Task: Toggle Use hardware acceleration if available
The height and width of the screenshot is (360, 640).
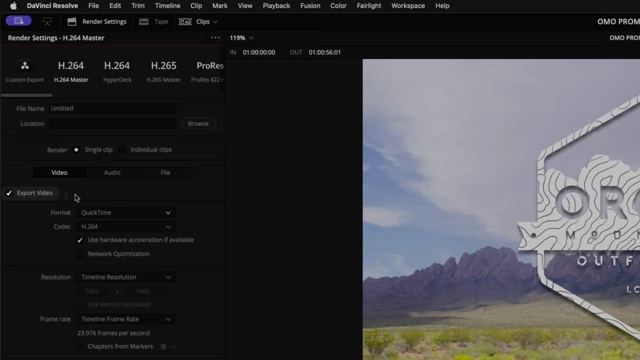Action: click(80, 240)
